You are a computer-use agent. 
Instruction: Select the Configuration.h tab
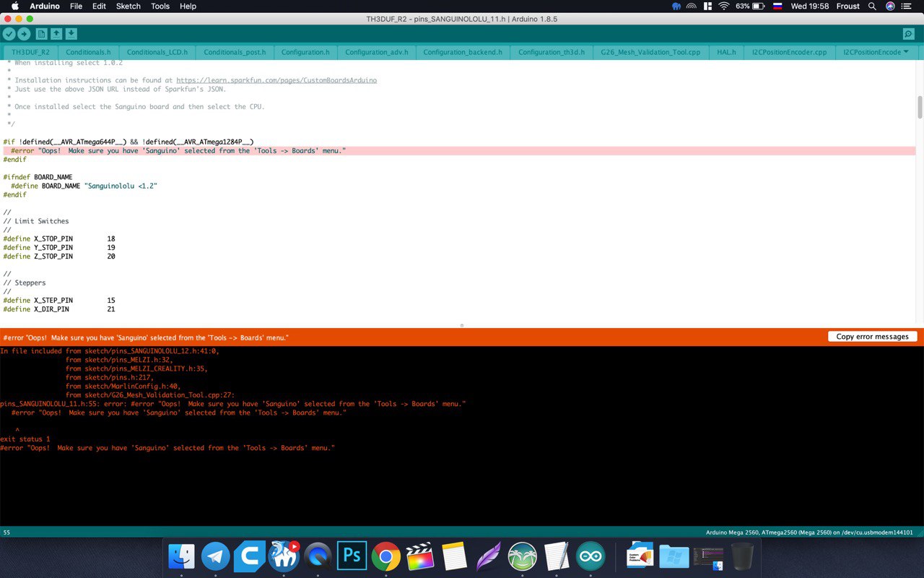tap(305, 52)
